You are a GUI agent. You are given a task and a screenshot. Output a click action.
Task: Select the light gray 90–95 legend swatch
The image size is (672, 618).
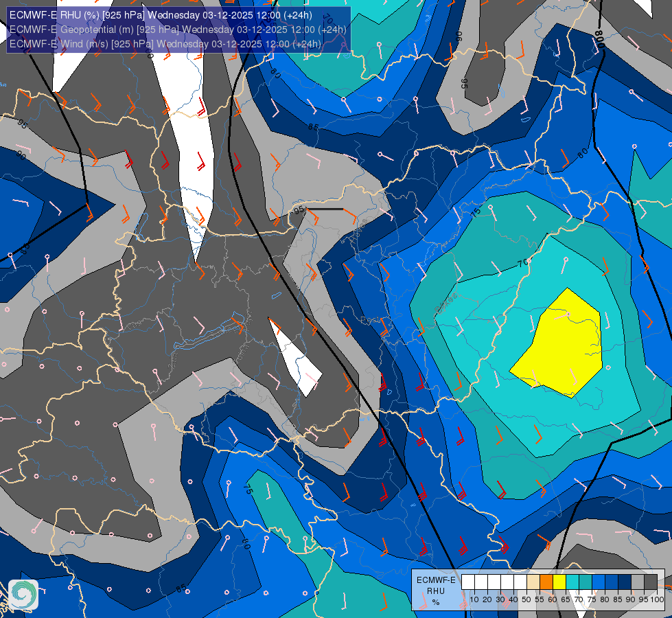[638, 582]
